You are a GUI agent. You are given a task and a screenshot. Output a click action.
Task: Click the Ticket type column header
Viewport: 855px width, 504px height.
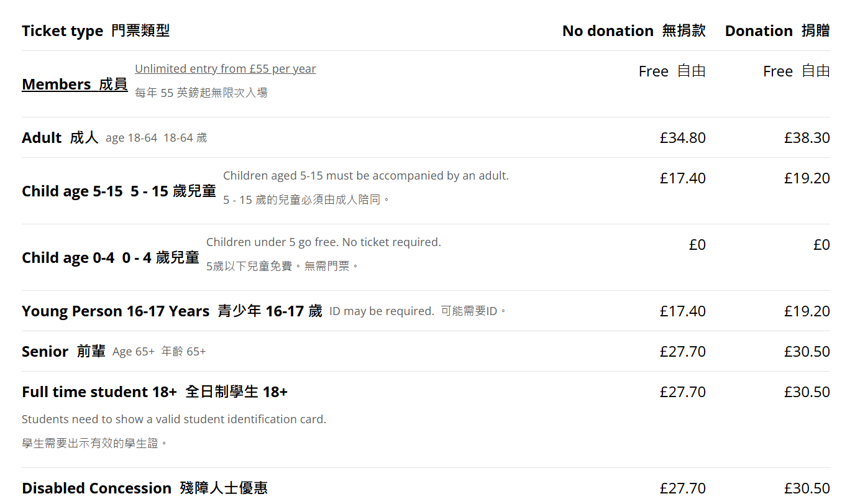tap(96, 31)
